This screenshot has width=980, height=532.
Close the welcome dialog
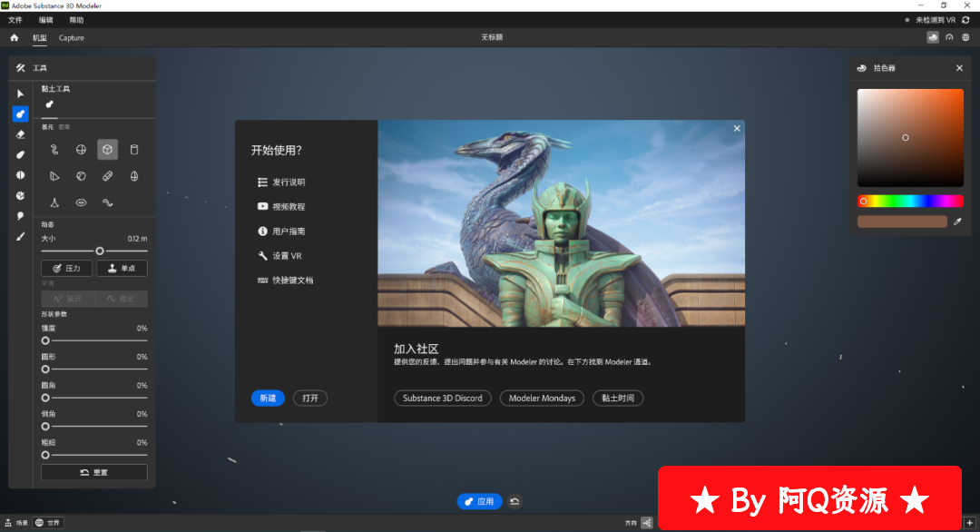click(x=737, y=128)
